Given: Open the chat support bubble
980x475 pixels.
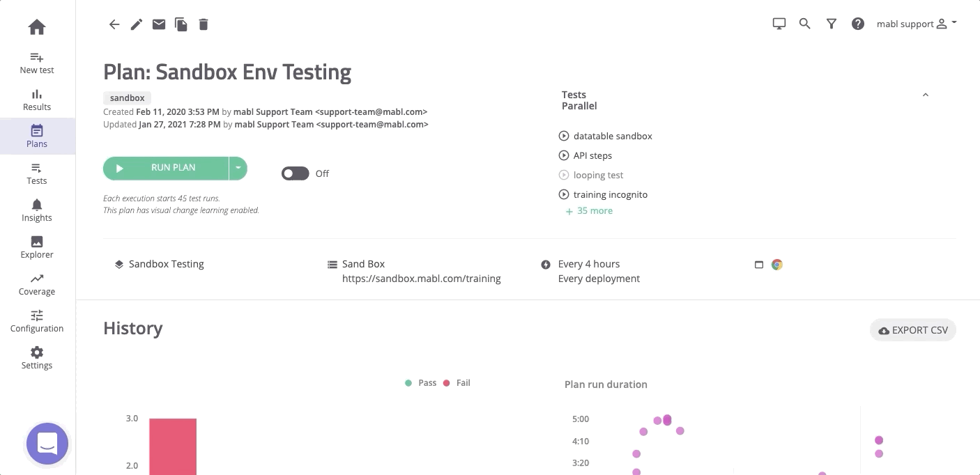Looking at the screenshot, I should pyautogui.click(x=47, y=444).
